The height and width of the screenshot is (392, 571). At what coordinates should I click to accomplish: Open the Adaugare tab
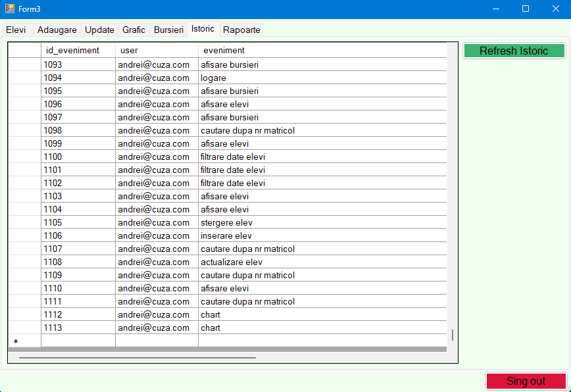(57, 30)
